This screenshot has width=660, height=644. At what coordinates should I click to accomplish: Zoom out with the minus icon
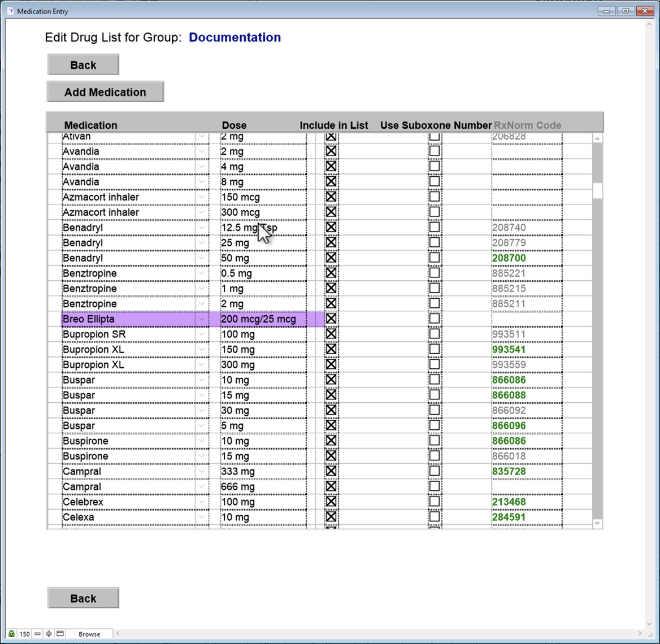point(38,634)
